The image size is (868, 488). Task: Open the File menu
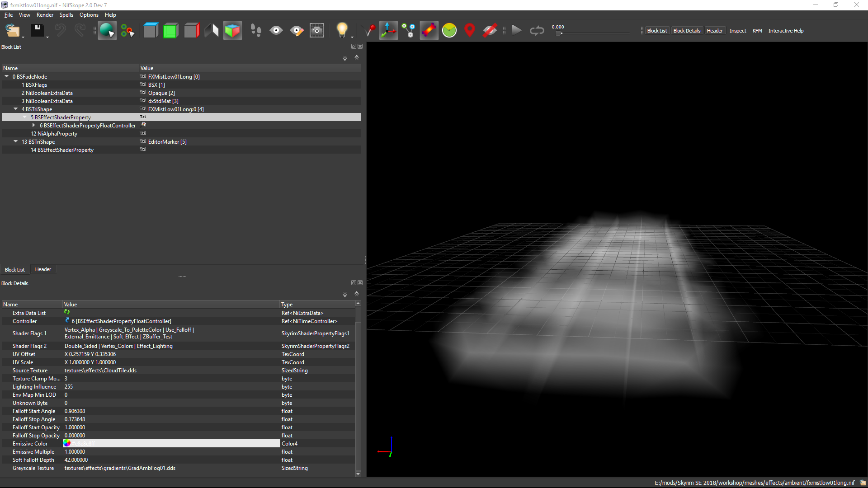9,15
